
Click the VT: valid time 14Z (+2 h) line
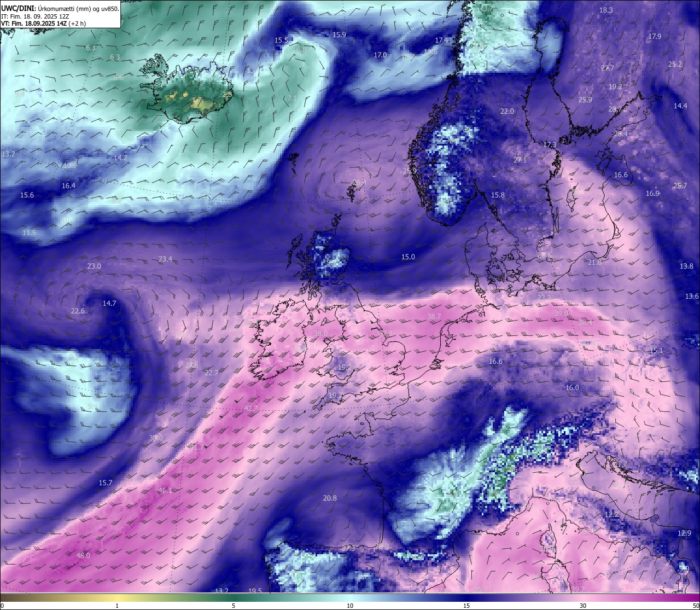coord(44,24)
